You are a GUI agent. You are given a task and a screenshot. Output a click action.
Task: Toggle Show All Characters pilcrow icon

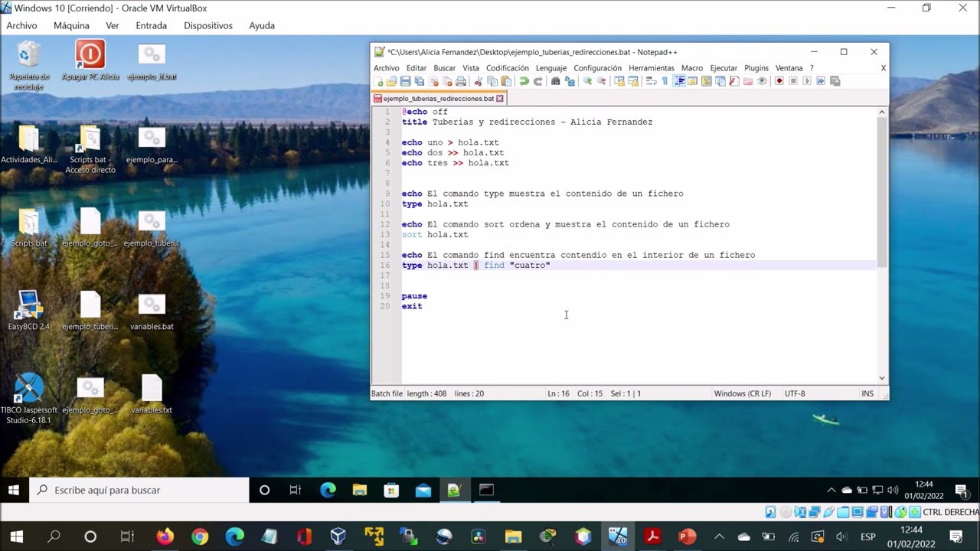pyautogui.click(x=665, y=81)
